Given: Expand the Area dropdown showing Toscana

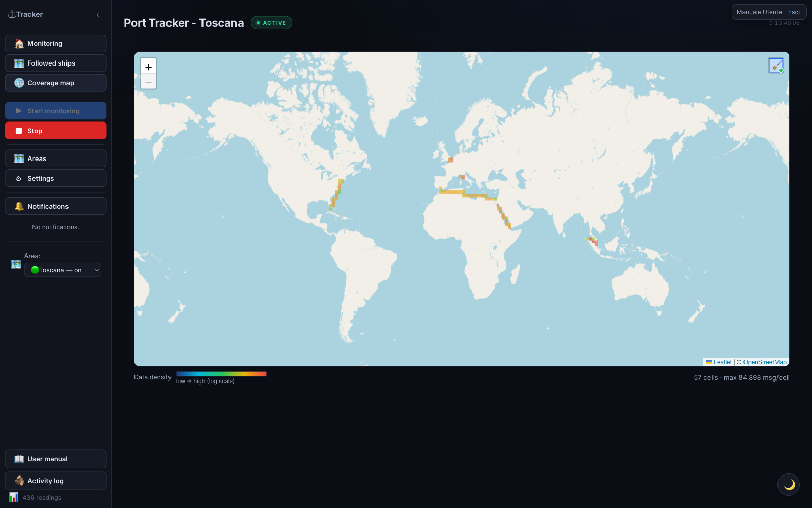Looking at the screenshot, I should pyautogui.click(x=62, y=270).
